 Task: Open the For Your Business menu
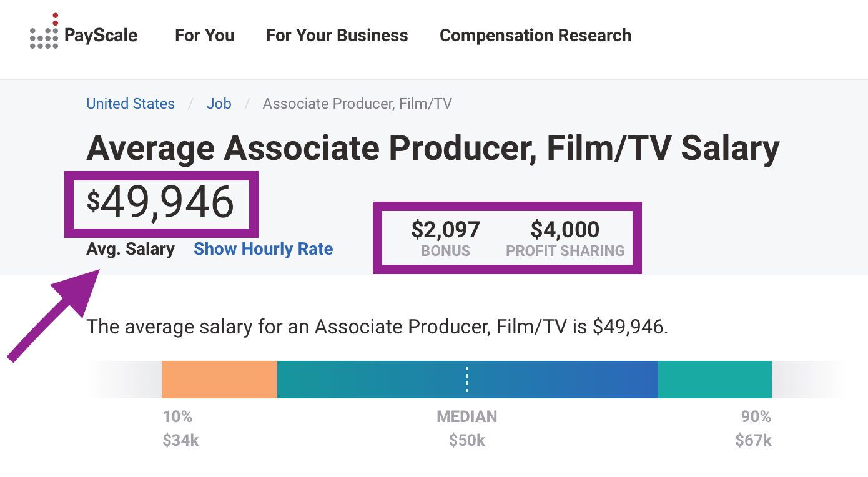coord(337,36)
